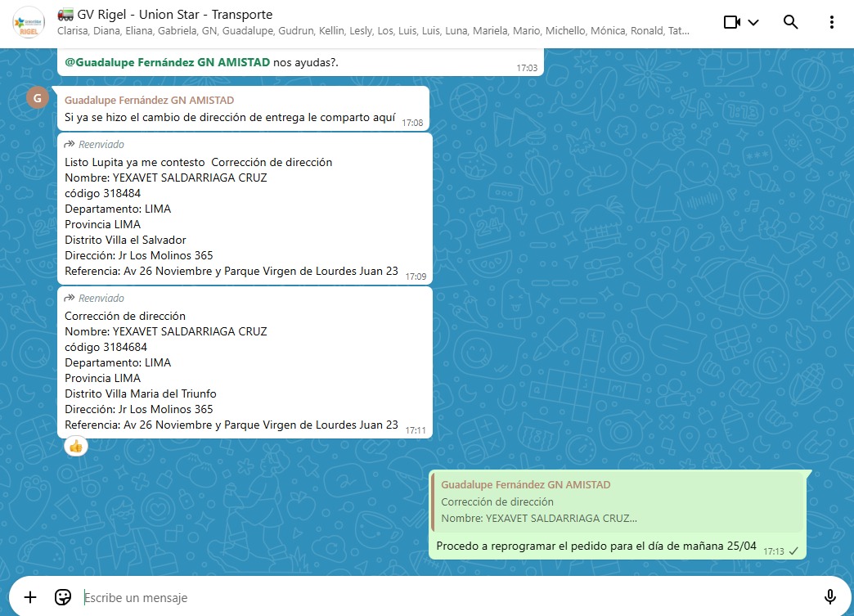Click the attach plus icon
The width and height of the screenshot is (854, 616).
(x=30, y=597)
